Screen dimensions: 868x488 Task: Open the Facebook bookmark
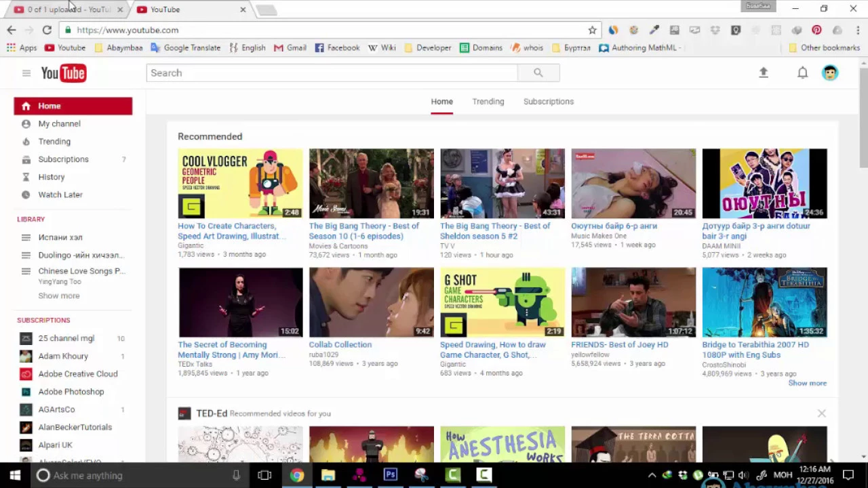(337, 47)
